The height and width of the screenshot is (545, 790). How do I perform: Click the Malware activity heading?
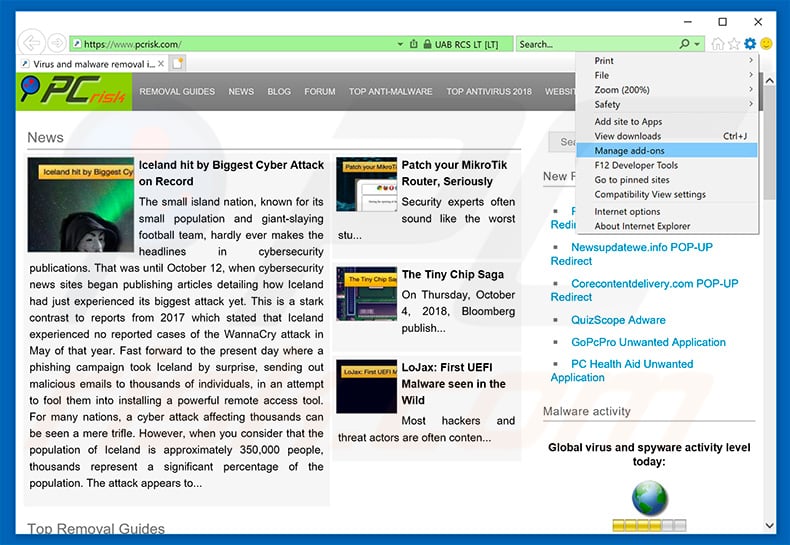point(586,412)
